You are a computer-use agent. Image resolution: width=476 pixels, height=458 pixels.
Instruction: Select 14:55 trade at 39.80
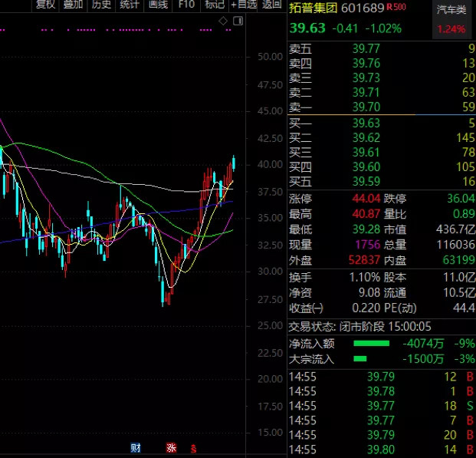point(381,450)
